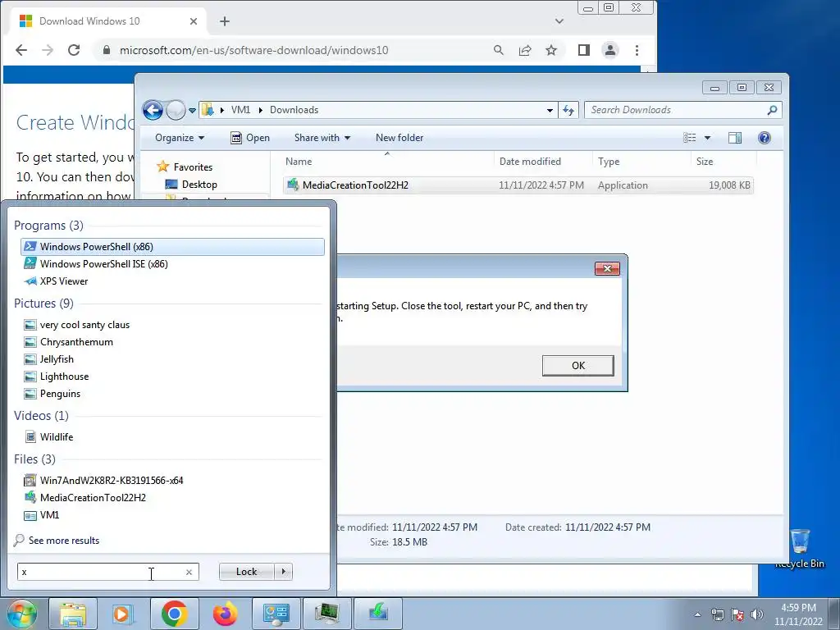
Task: Open the Organize menu
Action: coord(180,138)
